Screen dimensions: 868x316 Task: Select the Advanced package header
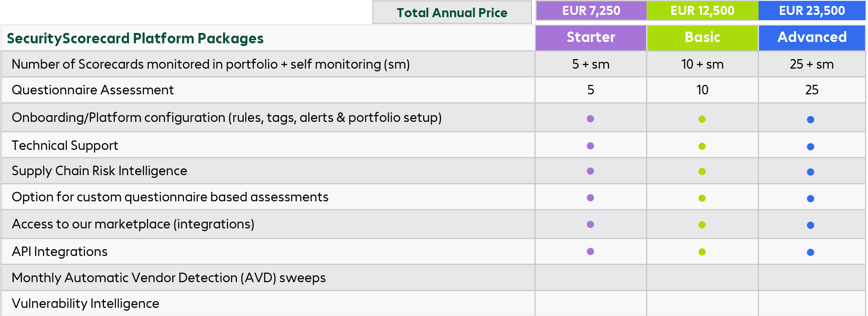tap(812, 37)
